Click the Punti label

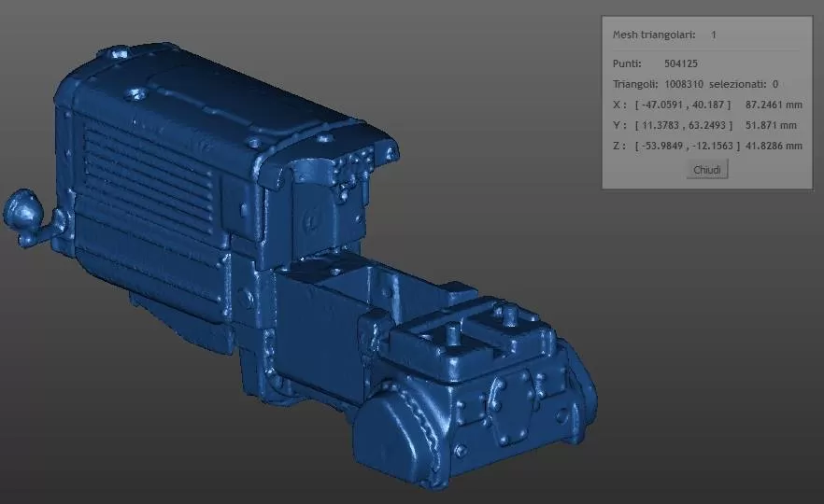point(627,64)
